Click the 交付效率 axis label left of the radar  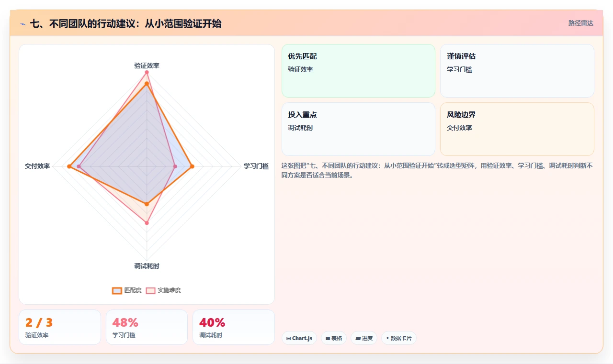(x=37, y=166)
